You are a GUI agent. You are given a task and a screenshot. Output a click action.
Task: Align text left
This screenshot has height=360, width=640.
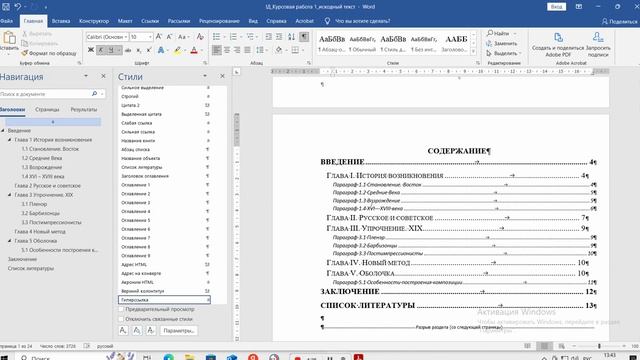click(217, 50)
